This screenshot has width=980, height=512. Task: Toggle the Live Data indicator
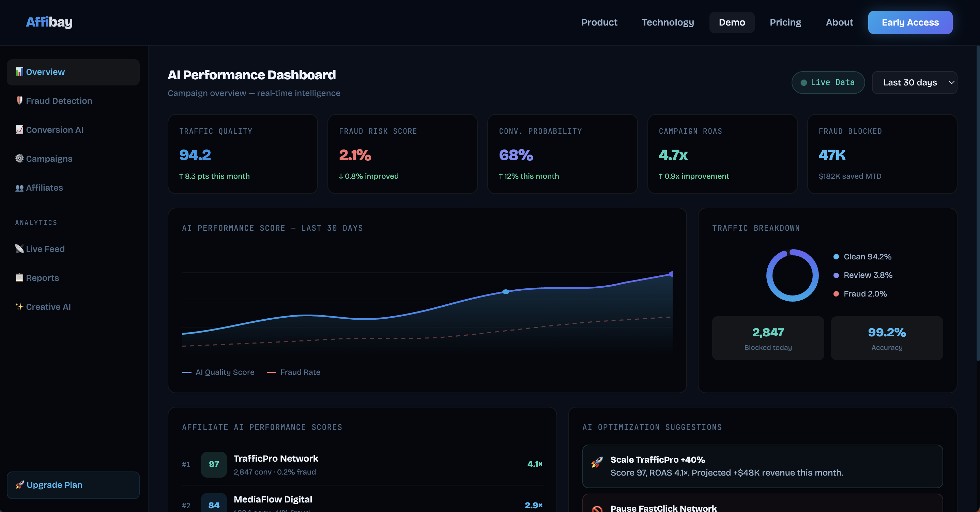[828, 82]
